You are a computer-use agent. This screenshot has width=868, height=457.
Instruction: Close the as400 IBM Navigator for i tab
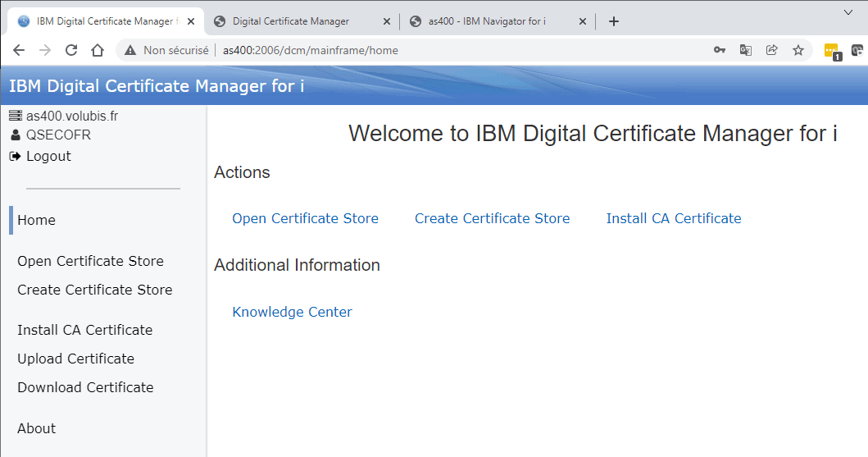pos(583,21)
